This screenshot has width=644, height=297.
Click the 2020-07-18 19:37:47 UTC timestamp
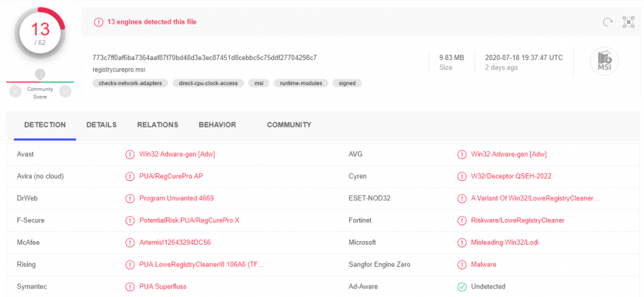pos(524,58)
